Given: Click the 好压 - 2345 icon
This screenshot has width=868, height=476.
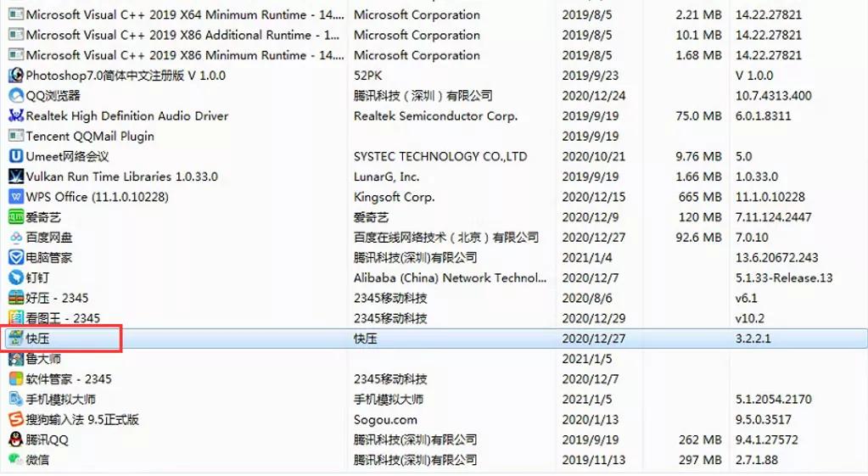Looking at the screenshot, I should pyautogui.click(x=17, y=298).
